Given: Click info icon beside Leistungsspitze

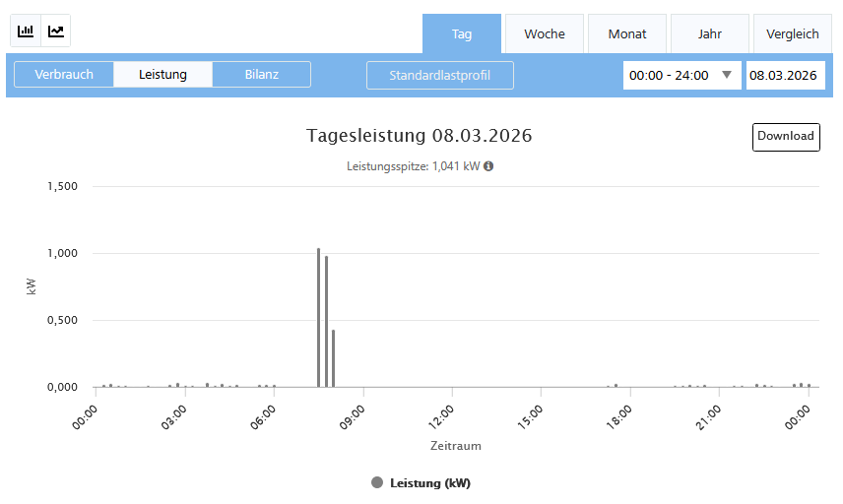Looking at the screenshot, I should [488, 166].
